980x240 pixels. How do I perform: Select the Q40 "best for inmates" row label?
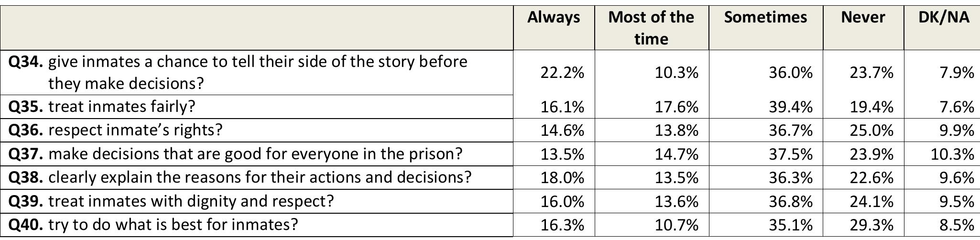pyautogui.click(x=173, y=224)
